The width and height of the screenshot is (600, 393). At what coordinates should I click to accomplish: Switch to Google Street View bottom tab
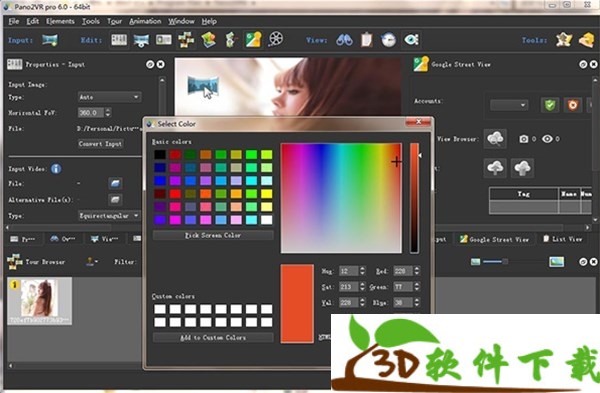pos(494,239)
